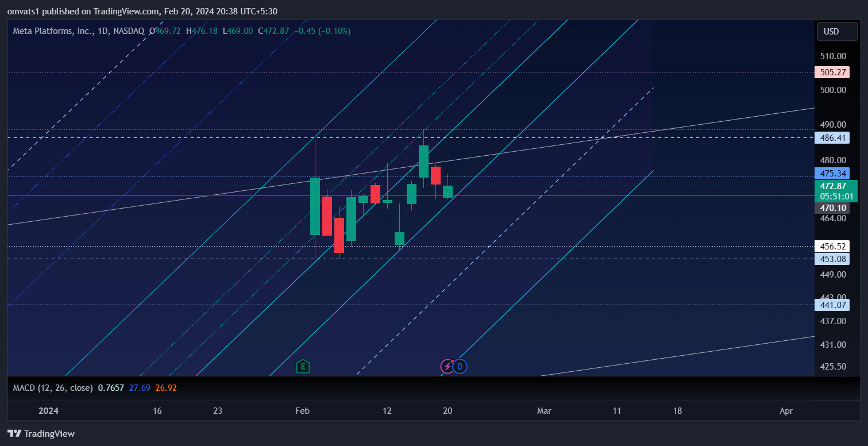Click the MACD histogram value 0.7657

pos(111,388)
